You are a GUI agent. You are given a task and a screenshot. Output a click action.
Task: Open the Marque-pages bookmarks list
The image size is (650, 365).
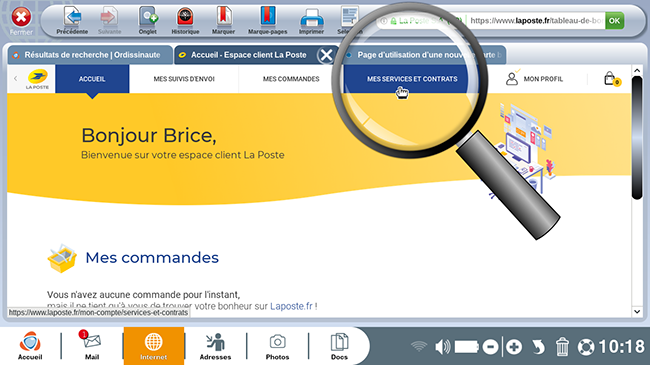point(267,20)
